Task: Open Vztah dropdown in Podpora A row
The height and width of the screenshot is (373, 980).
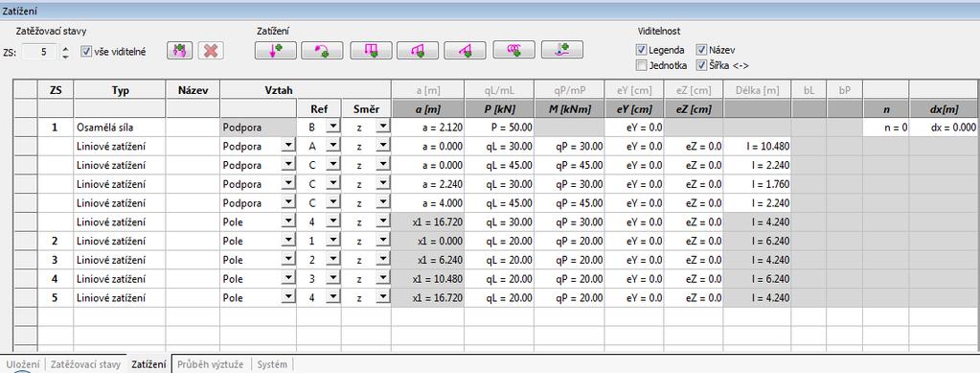Action: click(287, 146)
